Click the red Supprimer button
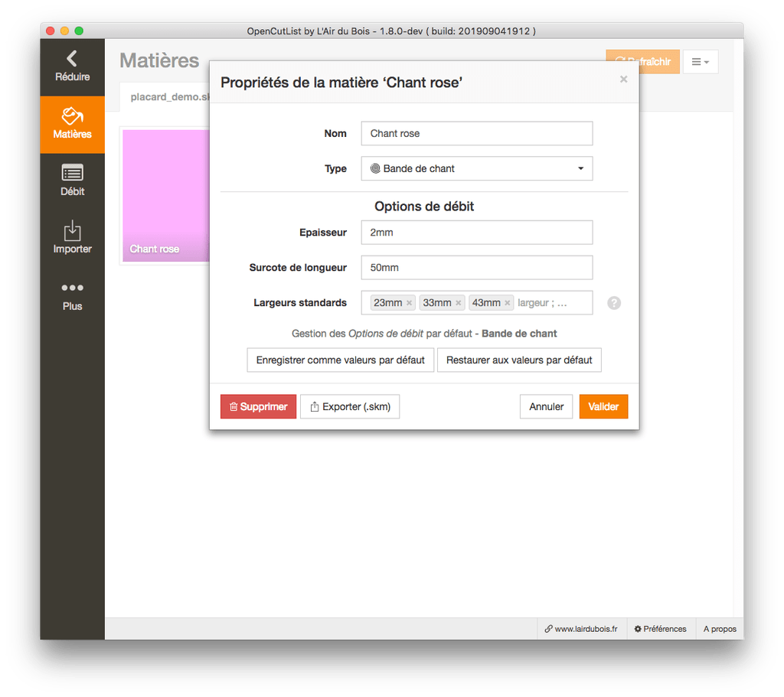The width and height of the screenshot is (784, 697). 258,406
